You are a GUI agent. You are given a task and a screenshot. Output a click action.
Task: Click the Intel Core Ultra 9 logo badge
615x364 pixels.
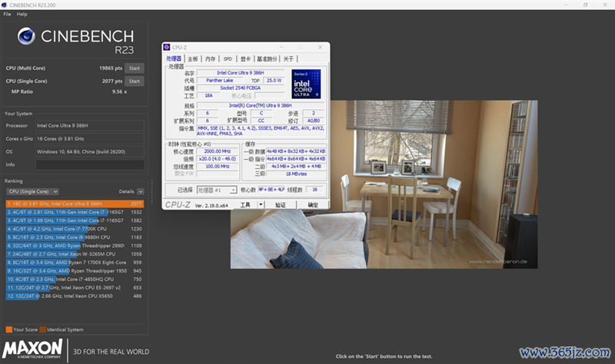306,84
